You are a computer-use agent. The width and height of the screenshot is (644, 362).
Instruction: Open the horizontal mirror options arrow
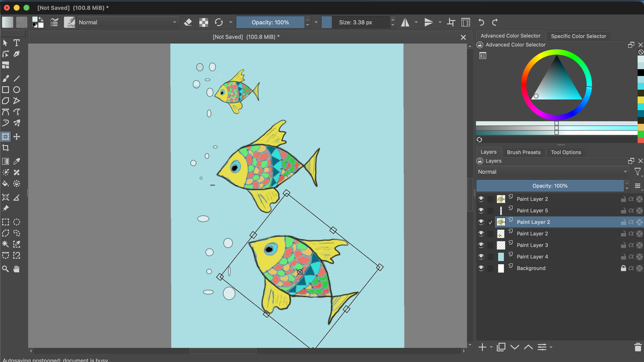416,22
